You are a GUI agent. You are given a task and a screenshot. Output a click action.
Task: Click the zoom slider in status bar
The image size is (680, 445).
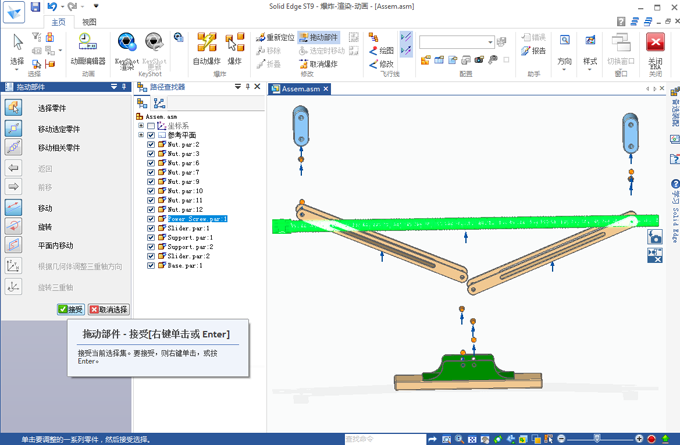598,439
